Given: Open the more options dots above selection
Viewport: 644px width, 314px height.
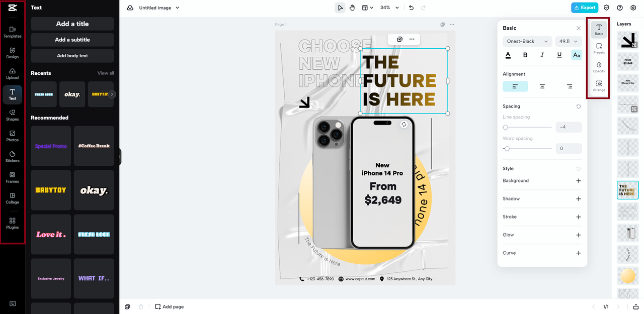Looking at the screenshot, I should click(x=412, y=39).
